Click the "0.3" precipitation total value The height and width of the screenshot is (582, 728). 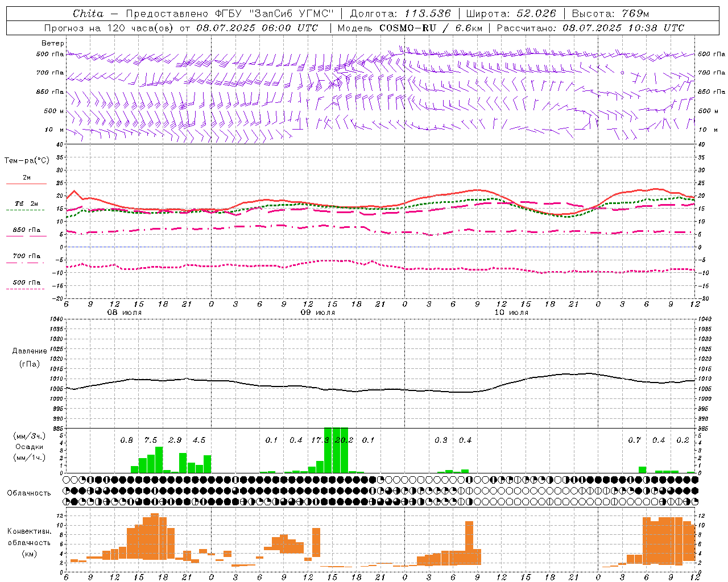tap(441, 440)
